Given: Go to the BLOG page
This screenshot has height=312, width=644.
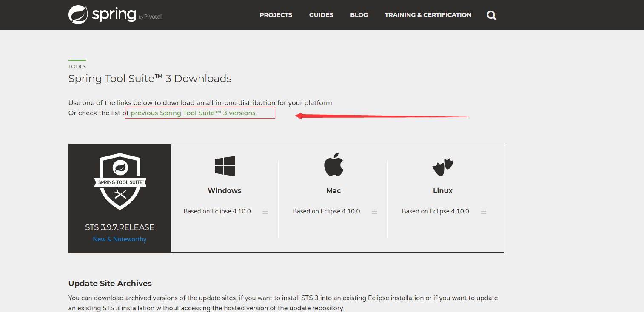Looking at the screenshot, I should pos(359,15).
